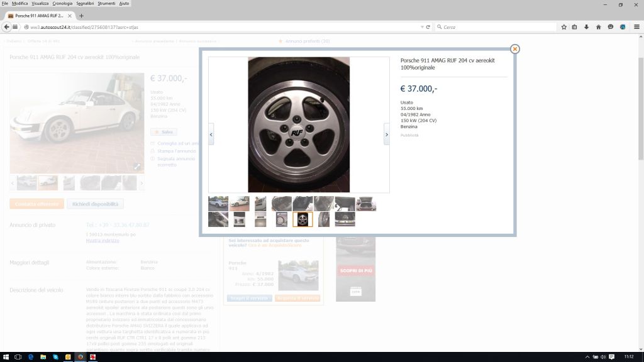Click the Richiedi disponibilità button

(x=96, y=204)
